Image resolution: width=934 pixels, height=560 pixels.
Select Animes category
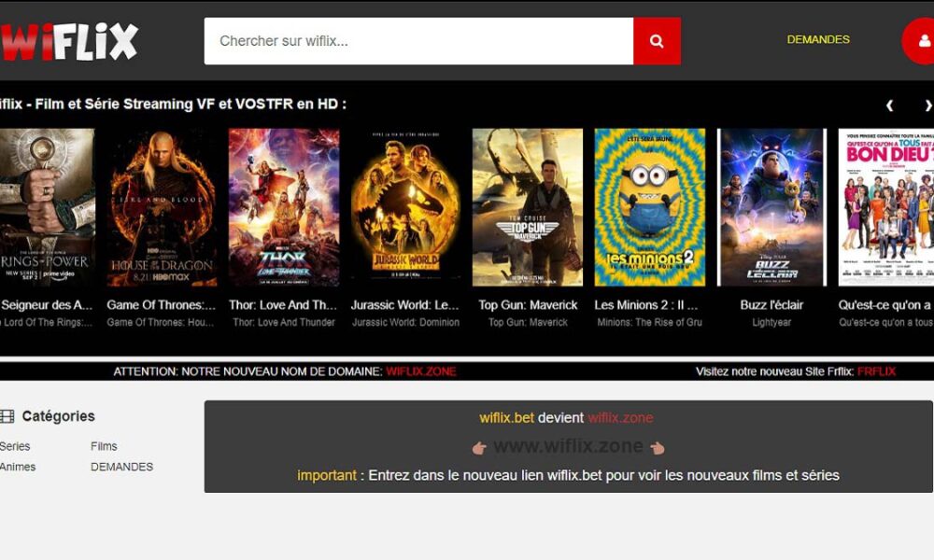pyautogui.click(x=17, y=468)
